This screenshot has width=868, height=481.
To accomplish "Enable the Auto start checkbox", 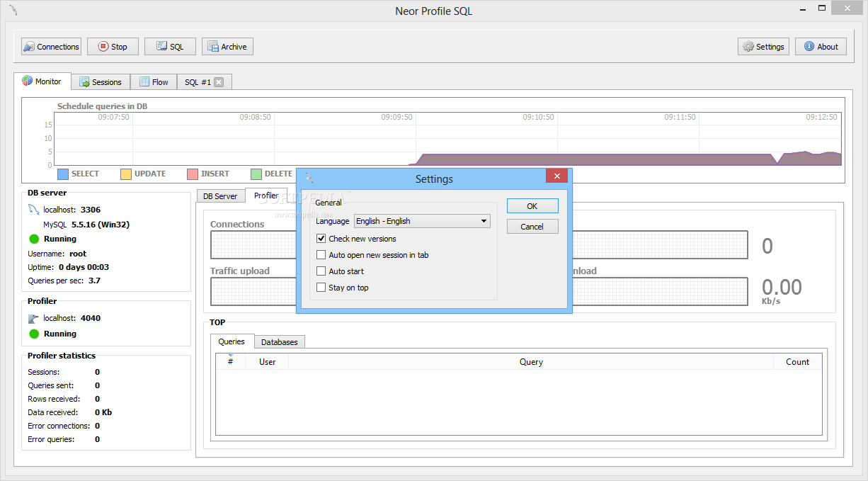I will pos(321,271).
